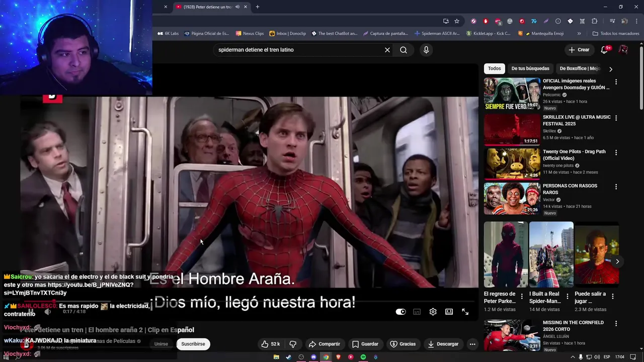Switch to the Peter detiene un tren tab

(x=208, y=7)
